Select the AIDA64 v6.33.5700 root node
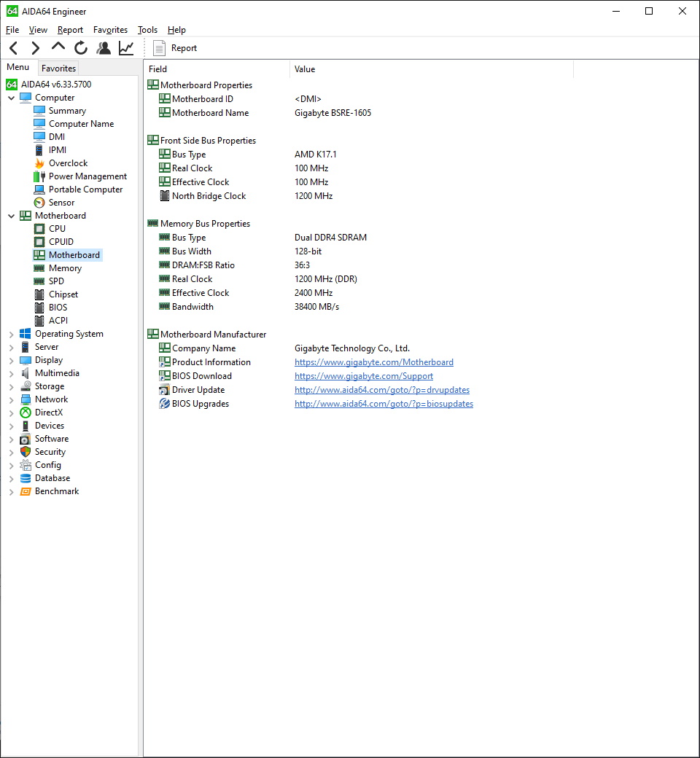This screenshot has height=758, width=700. [55, 84]
